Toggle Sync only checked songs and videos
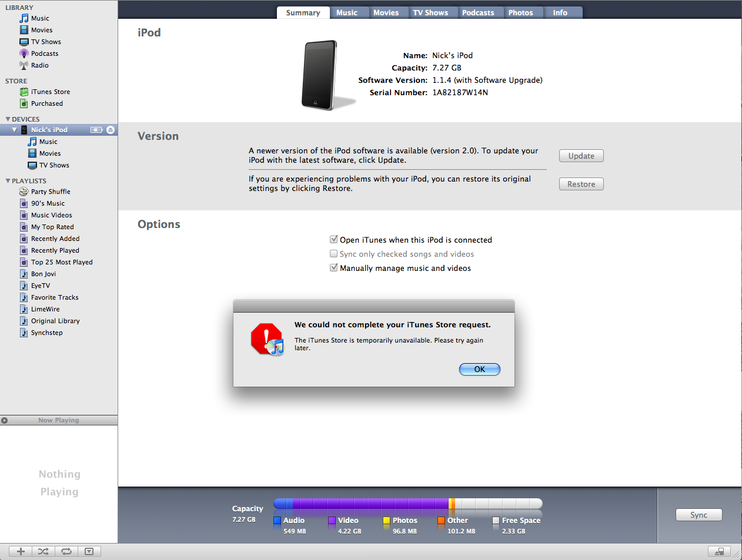This screenshot has height=560, width=742. point(334,254)
